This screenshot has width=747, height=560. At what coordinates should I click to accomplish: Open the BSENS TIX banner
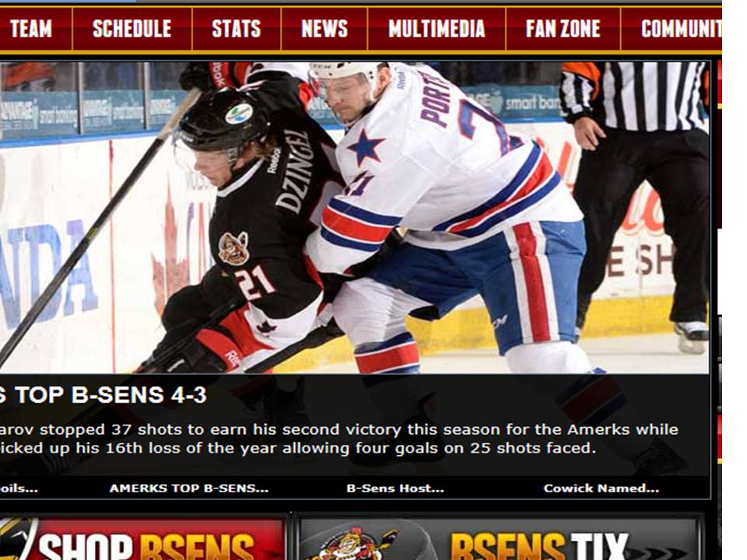pyautogui.click(x=498, y=539)
